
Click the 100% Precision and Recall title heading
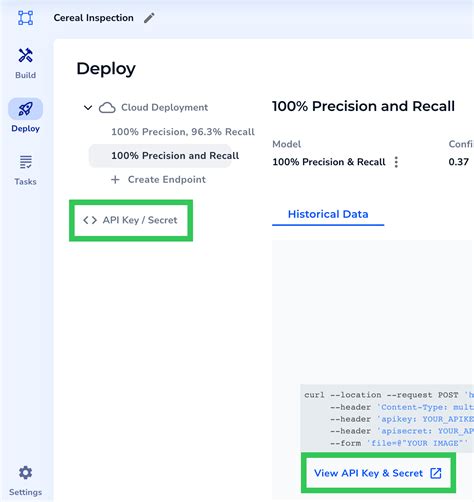(x=363, y=106)
